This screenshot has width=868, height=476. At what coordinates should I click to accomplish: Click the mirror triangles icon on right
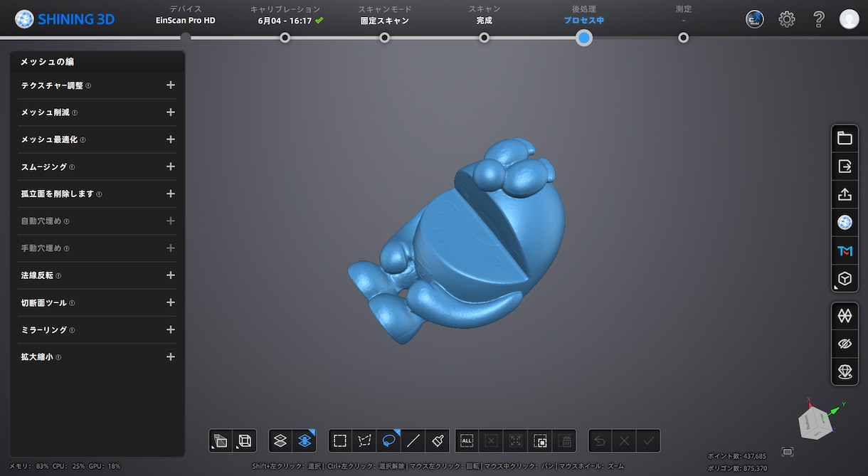pyautogui.click(x=845, y=314)
